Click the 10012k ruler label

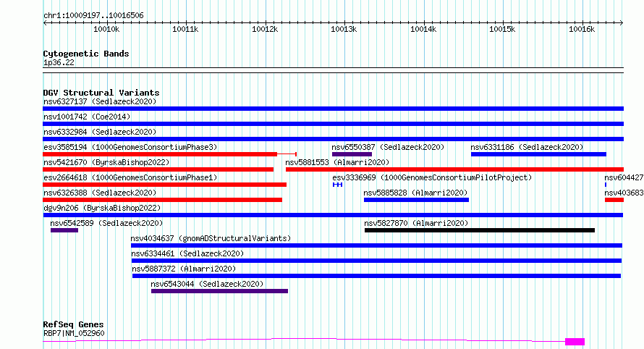[x=265, y=29]
